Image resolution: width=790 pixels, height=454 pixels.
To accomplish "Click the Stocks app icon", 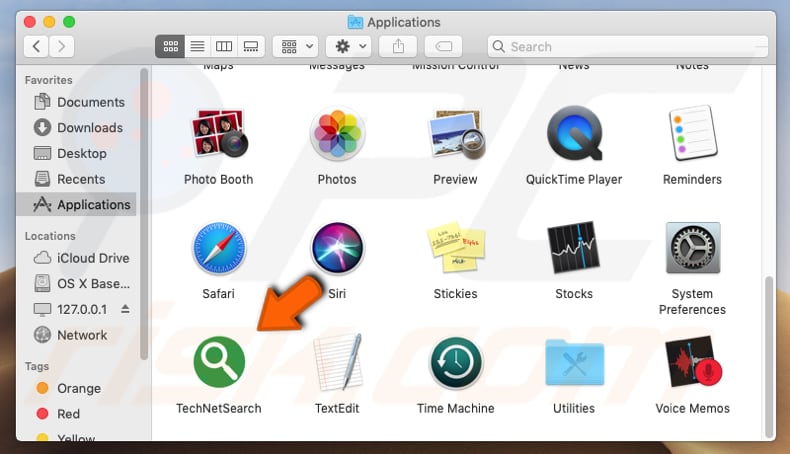I will (574, 247).
